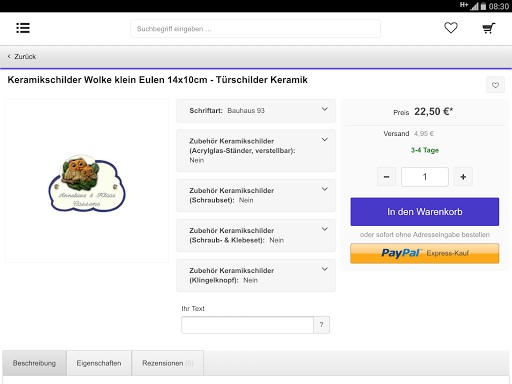This screenshot has width=512, height=384.
Task: Expand the Acrylglas-Ständer accessory dropdown
Action: click(x=256, y=151)
